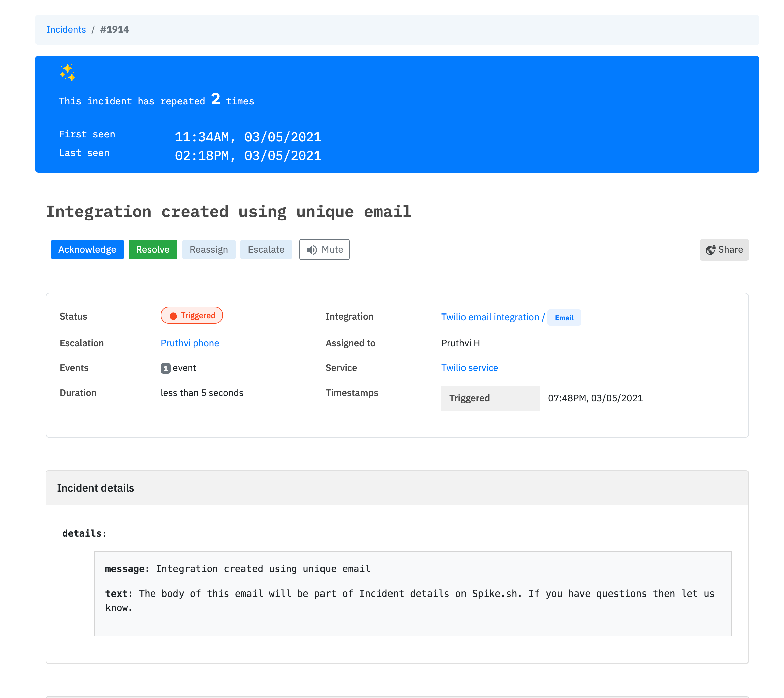Reassign the incident
Screen dimensions: 784x698
209,249
